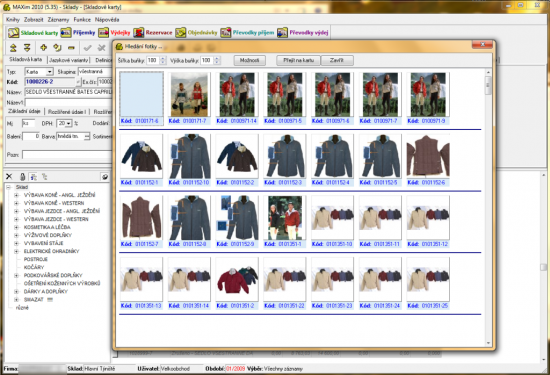Screen dimensions: 550x375
Task: Click the Možnosti button
Action: pyautogui.click(x=249, y=60)
